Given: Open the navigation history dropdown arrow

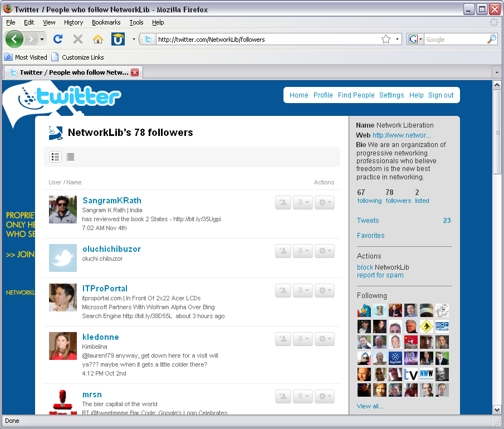Looking at the screenshot, I should coord(42,39).
